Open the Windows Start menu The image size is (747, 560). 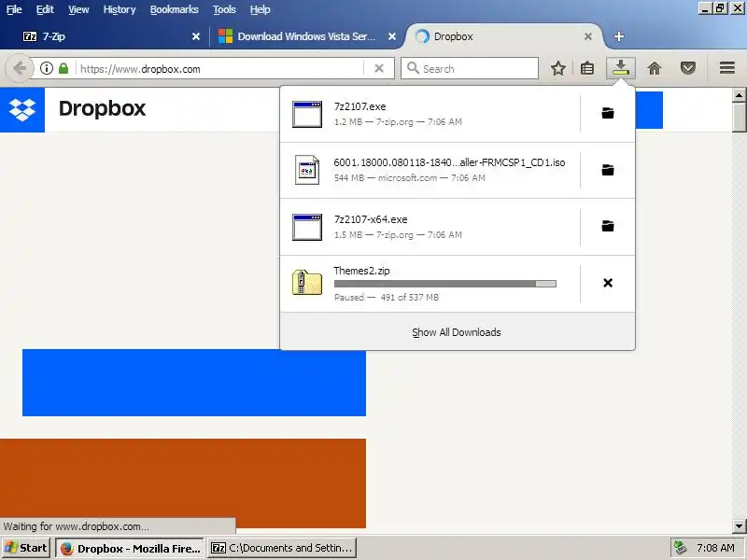pos(26,548)
